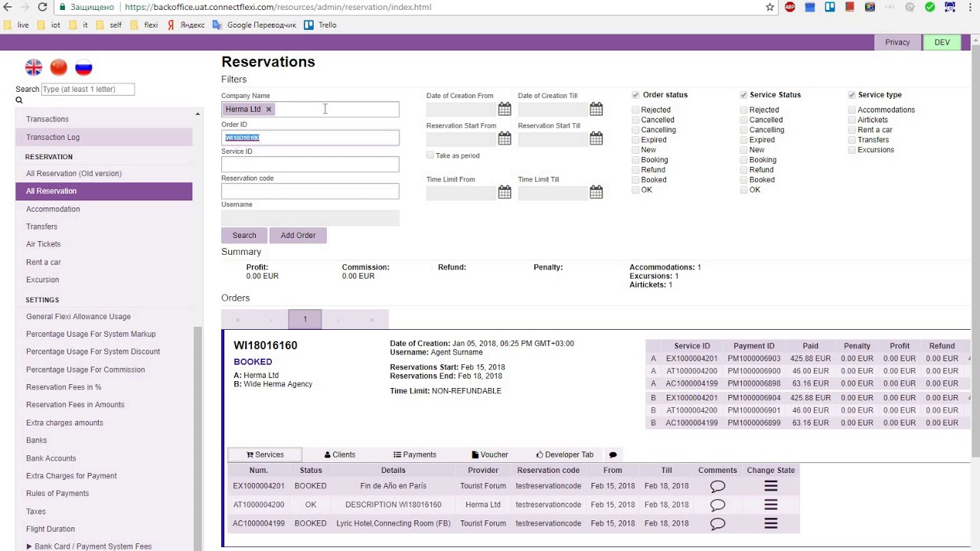Open Change State menu for AT1000004200
Viewport: 980px width, 551px height.
771,505
